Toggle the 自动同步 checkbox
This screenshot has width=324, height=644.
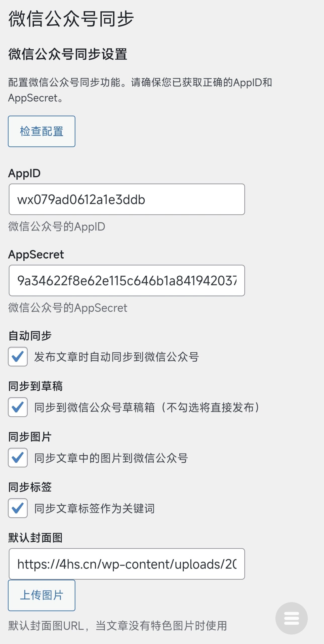[x=18, y=356]
